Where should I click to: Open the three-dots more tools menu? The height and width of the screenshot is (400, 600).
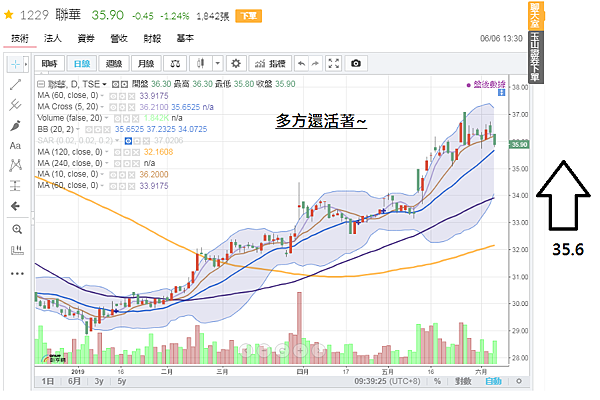tap(17, 273)
